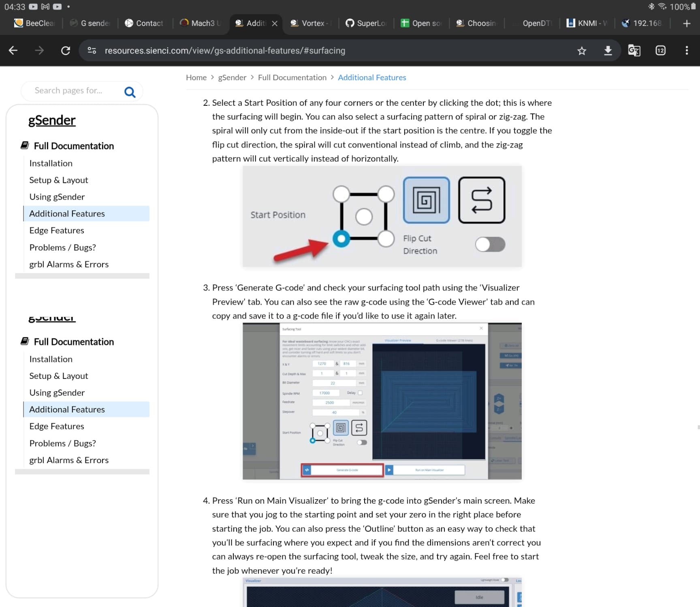Click the book icon beside the upper Full Documentation heading
700x607 pixels.
[25, 145]
